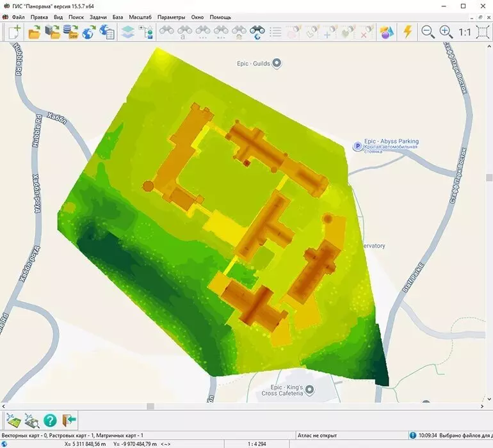Click the Epic - Guilds map pin
This screenshot has width=493, height=448.
(277, 63)
